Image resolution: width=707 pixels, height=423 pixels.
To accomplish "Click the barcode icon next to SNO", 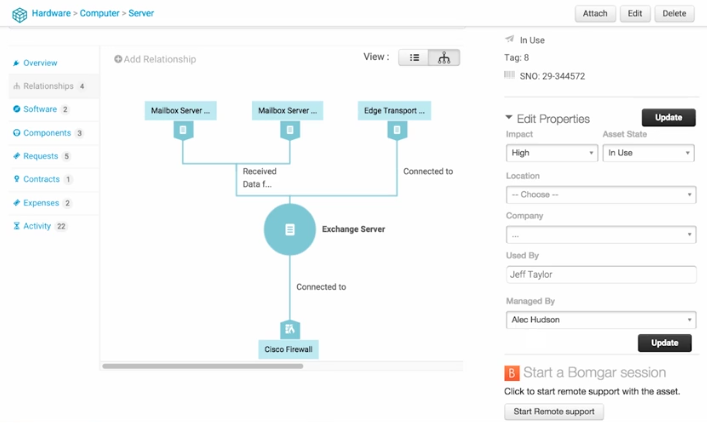I will [510, 75].
